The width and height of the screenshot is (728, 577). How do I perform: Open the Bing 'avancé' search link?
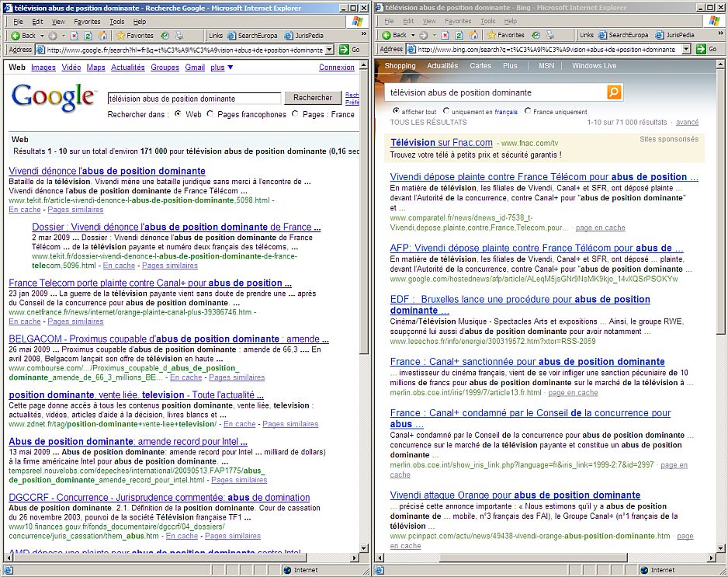(687, 122)
